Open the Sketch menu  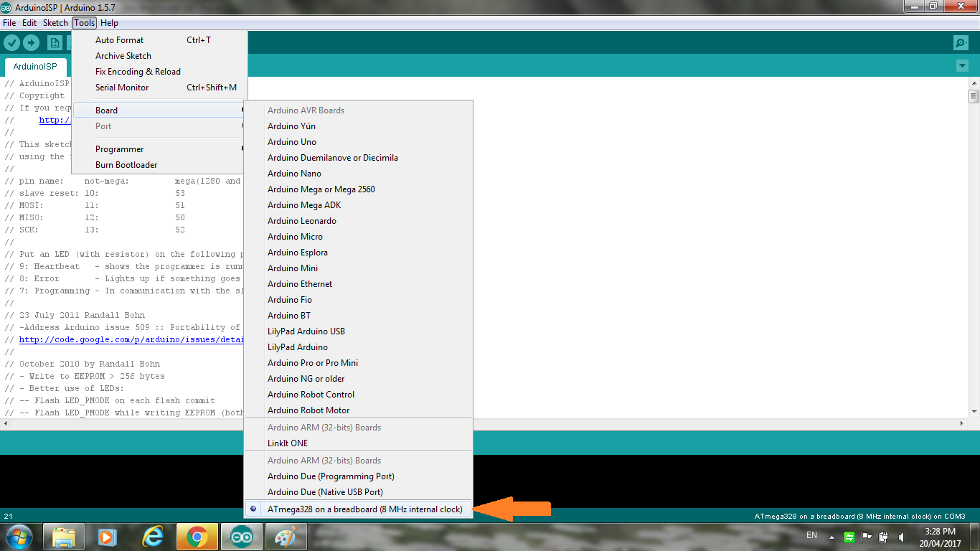tap(55, 22)
